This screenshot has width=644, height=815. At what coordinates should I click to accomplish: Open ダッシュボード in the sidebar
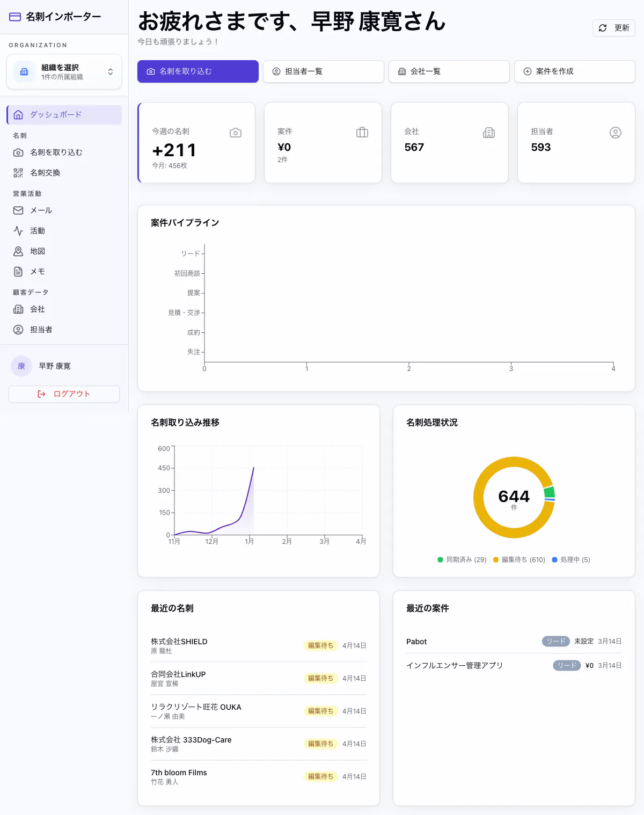point(64,115)
